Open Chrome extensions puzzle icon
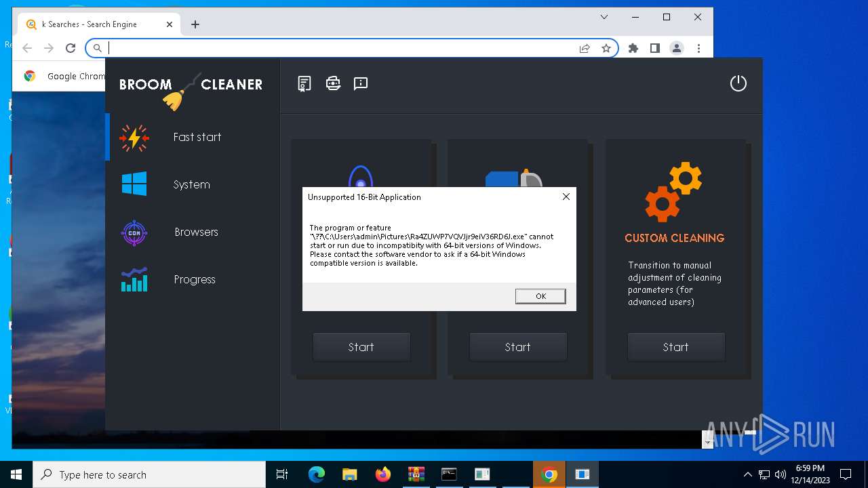 click(x=633, y=48)
